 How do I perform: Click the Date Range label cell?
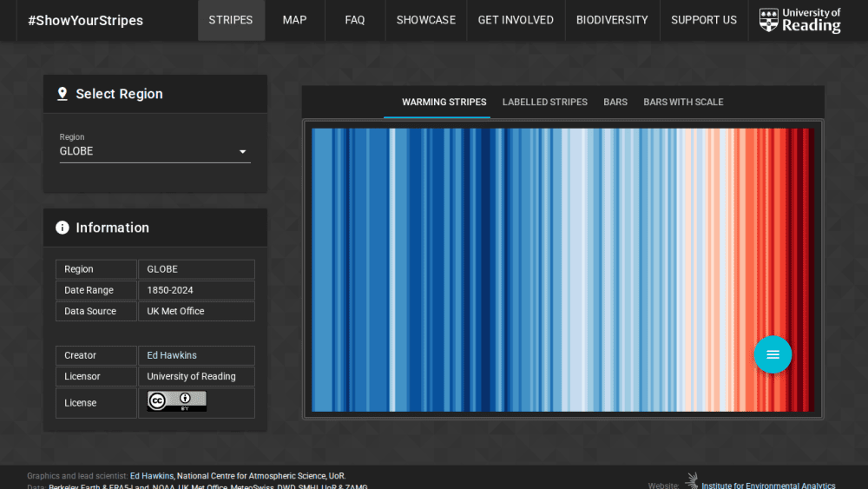96,290
